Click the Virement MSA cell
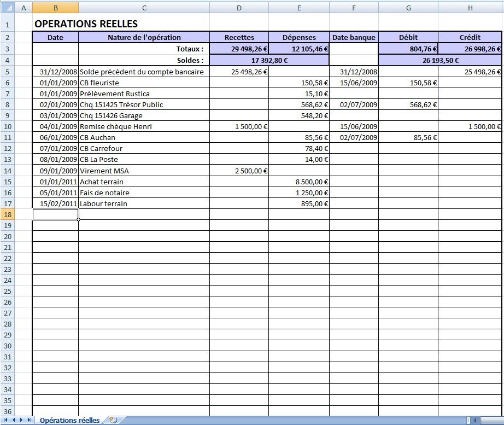504x425 pixels. (x=144, y=171)
